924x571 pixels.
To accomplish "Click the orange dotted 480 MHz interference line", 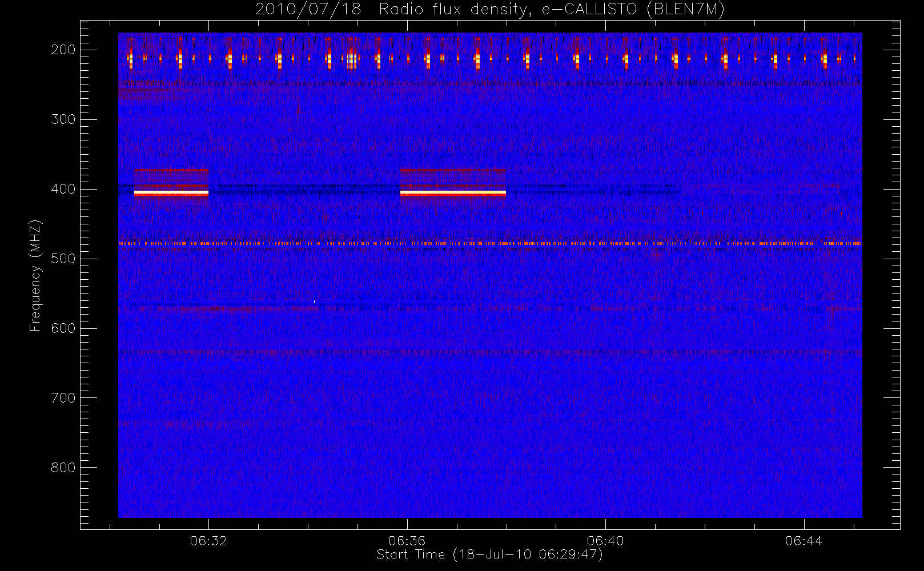I will tap(490, 243).
